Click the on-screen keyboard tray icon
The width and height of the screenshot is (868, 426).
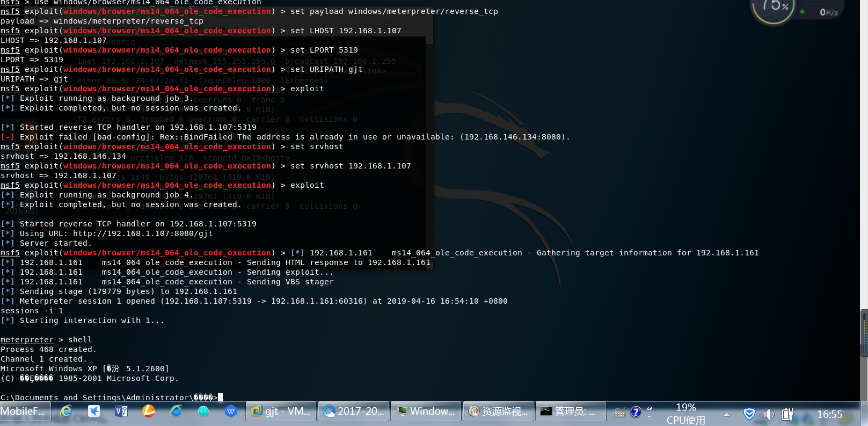point(619,413)
